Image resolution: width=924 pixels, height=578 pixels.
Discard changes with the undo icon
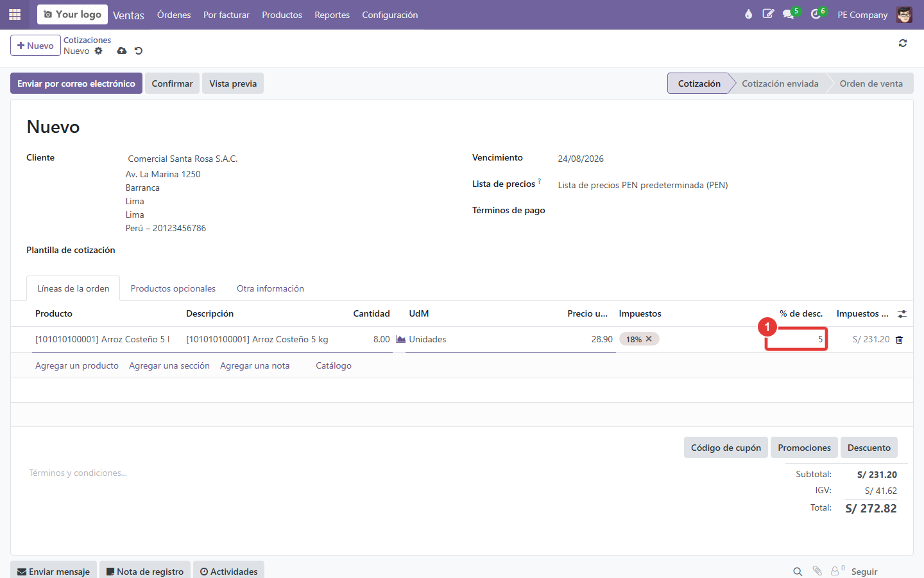(139, 51)
